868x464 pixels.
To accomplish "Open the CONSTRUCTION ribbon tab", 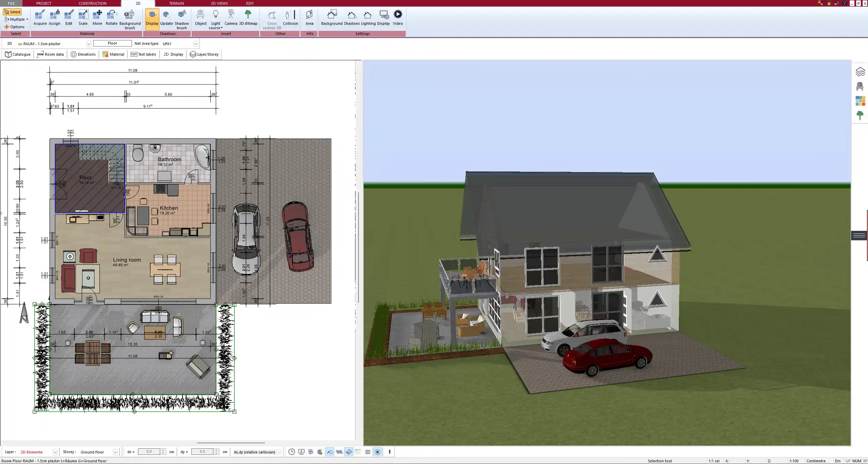I will [92, 3].
